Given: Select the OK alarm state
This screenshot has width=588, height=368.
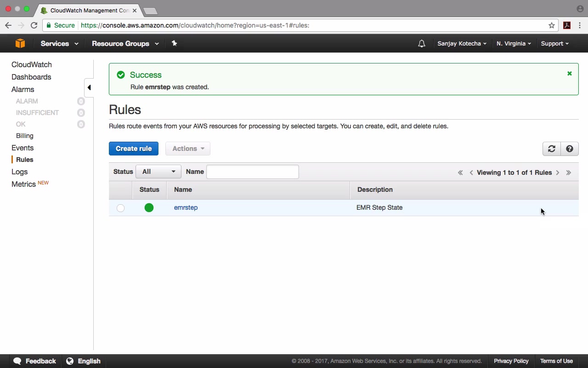Looking at the screenshot, I should 21,124.
